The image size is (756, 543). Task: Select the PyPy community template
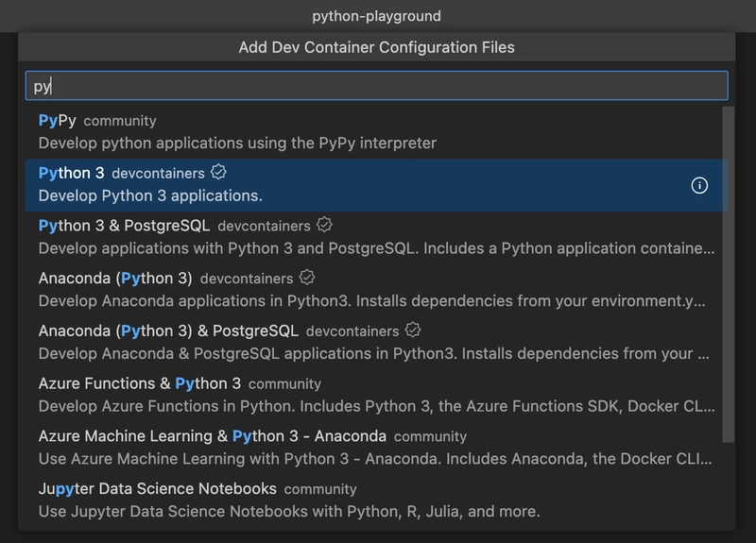(x=58, y=121)
